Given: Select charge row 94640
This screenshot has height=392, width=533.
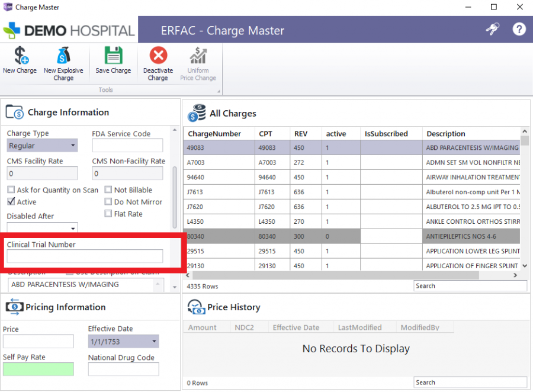Looking at the screenshot, I should pos(351,177).
